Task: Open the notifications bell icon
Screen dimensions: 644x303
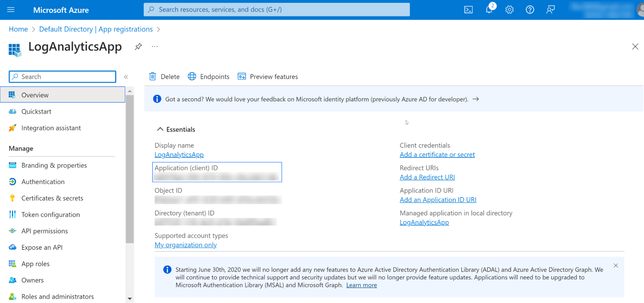Action: (x=489, y=10)
